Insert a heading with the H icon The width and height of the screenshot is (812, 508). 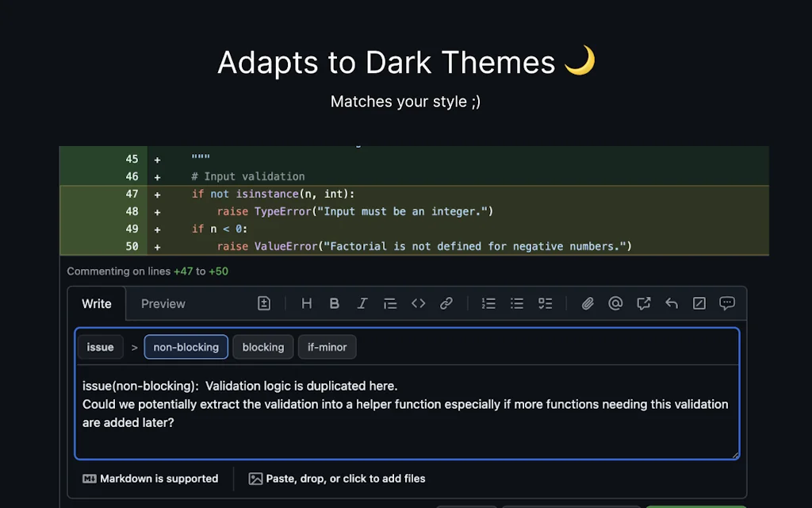point(307,303)
